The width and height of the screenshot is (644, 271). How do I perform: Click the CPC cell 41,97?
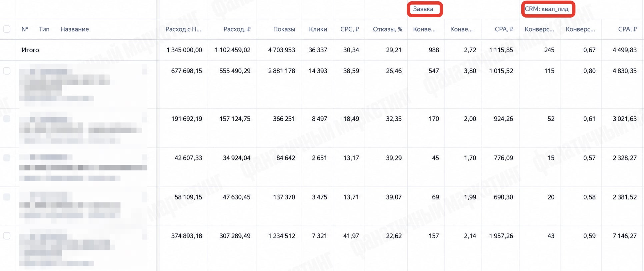pyautogui.click(x=351, y=236)
